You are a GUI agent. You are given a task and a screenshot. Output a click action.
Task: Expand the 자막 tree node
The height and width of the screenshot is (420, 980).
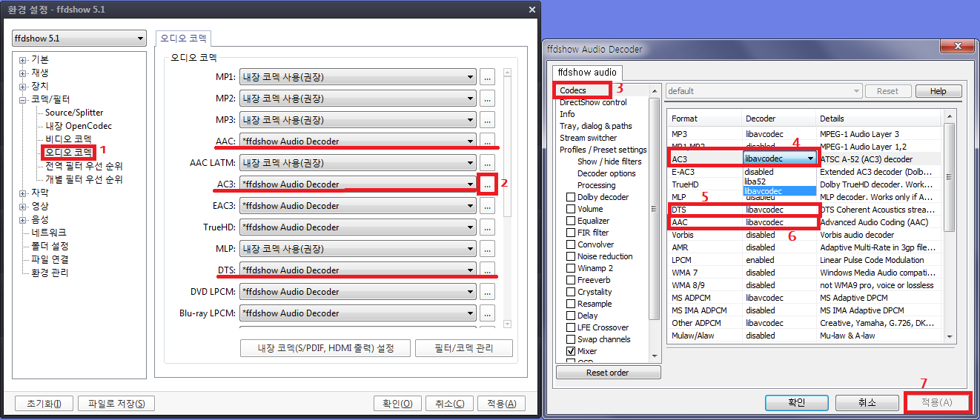[x=23, y=193]
